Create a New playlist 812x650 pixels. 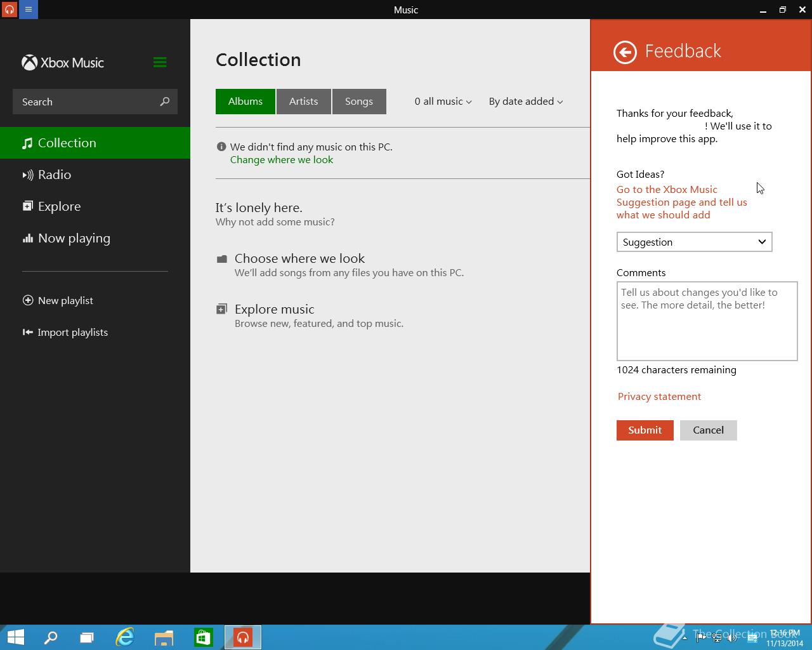(58, 300)
